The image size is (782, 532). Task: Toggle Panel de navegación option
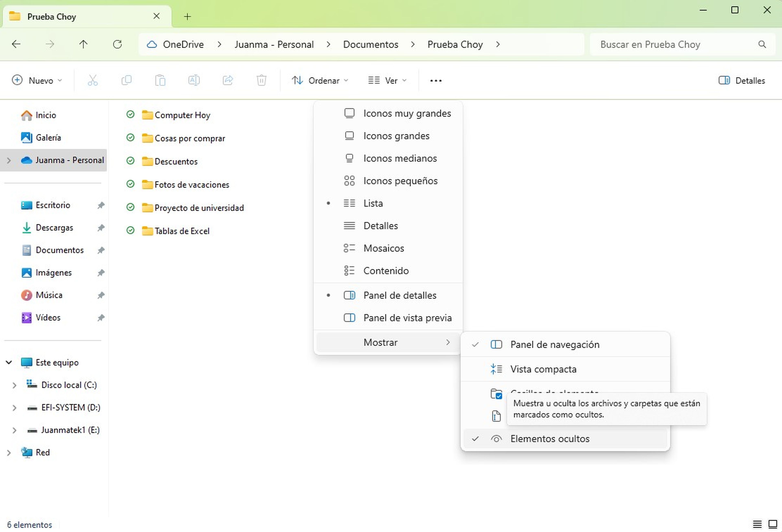(x=565, y=344)
